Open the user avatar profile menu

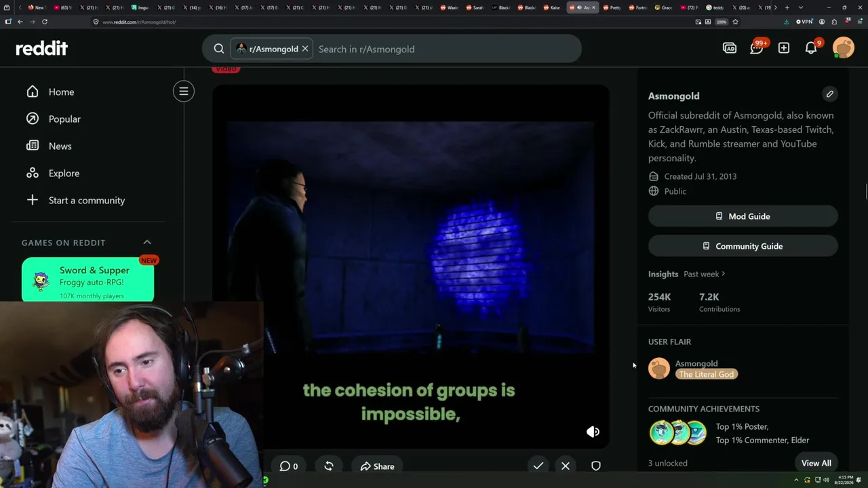[x=844, y=48]
